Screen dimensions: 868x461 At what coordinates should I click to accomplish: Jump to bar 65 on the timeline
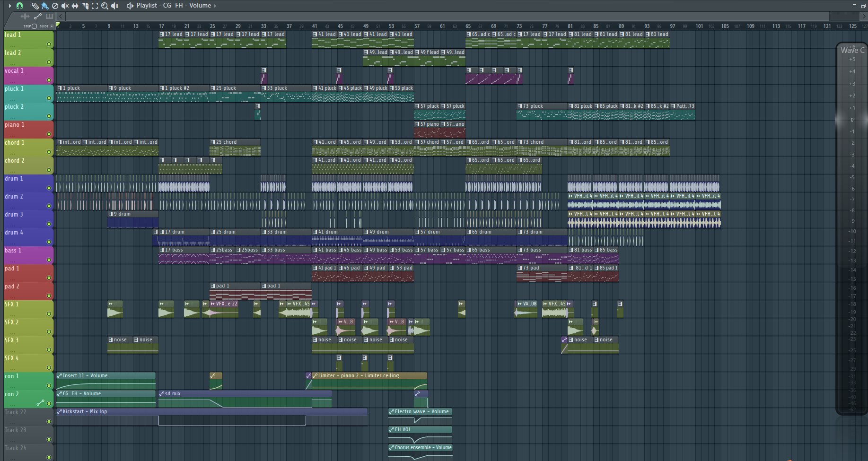(468, 26)
